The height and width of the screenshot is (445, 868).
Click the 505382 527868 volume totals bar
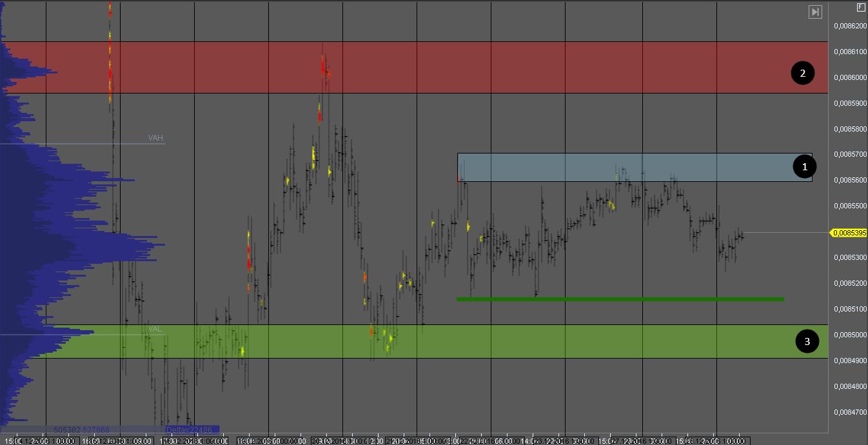[x=81, y=429]
